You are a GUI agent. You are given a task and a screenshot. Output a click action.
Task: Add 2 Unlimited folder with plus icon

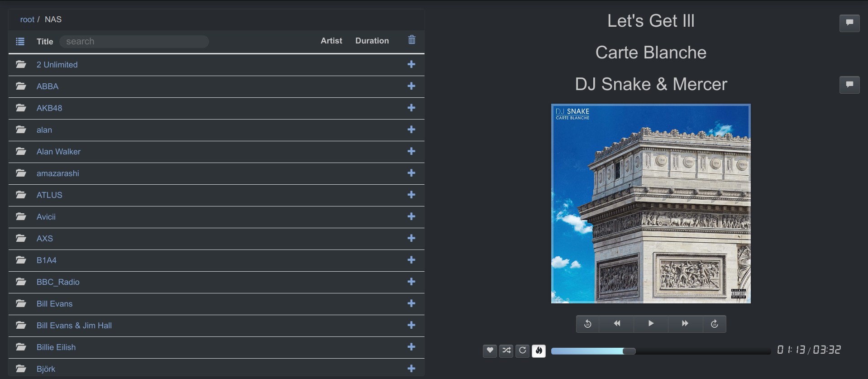[x=411, y=64]
